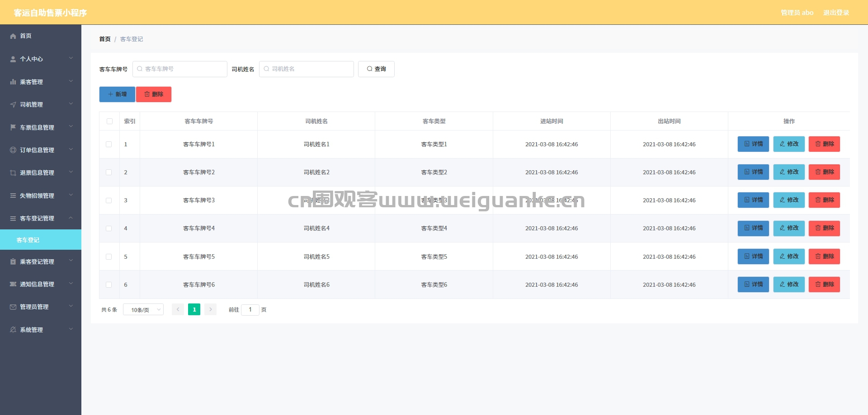This screenshot has width=868, height=415.
Task: Click the blue 新增 button
Action: click(117, 94)
